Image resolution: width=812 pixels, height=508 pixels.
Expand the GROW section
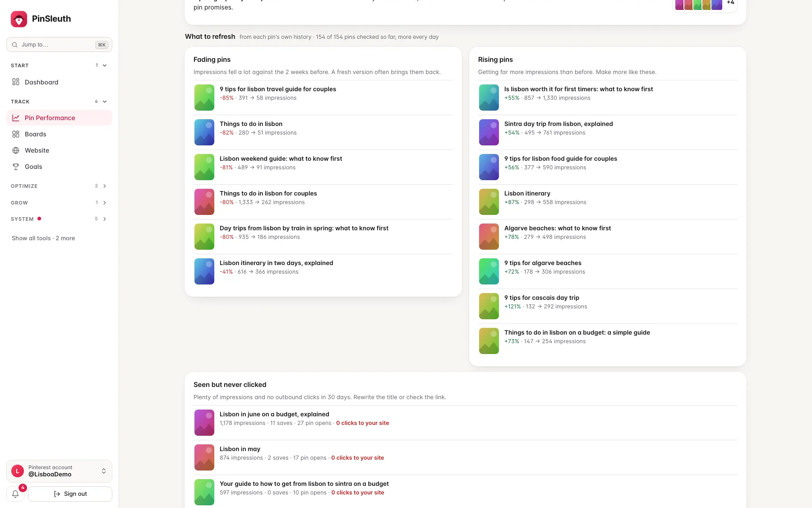[x=59, y=203]
